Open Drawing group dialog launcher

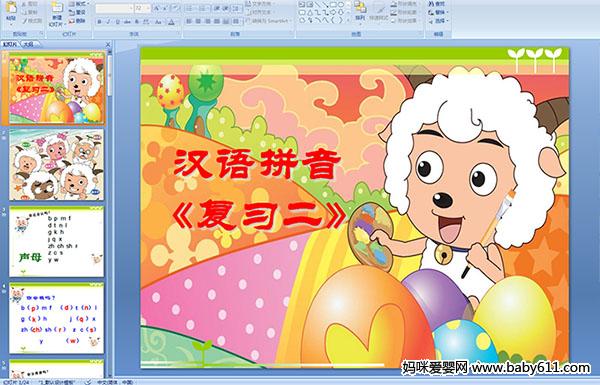tap(421, 34)
